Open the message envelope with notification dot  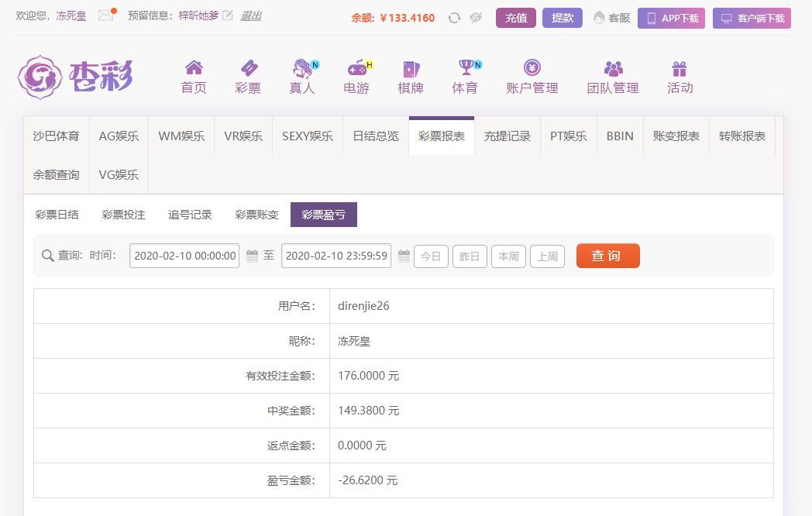104,15
